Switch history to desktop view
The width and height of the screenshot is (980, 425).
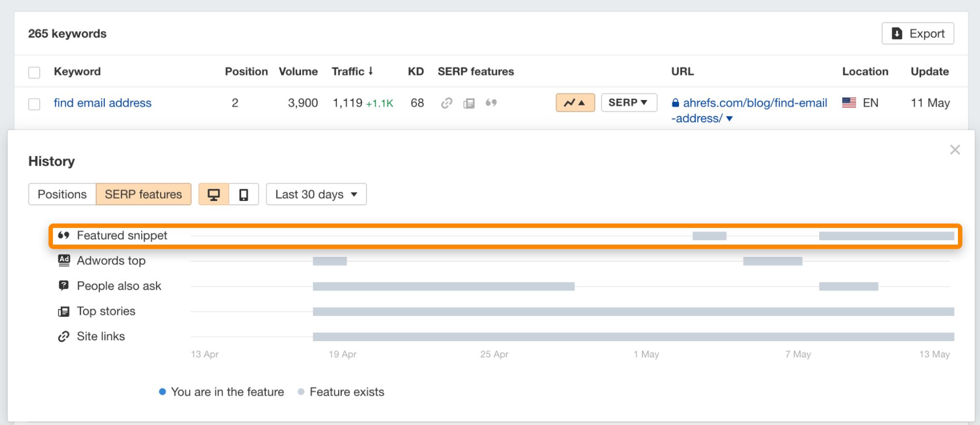pos(214,195)
